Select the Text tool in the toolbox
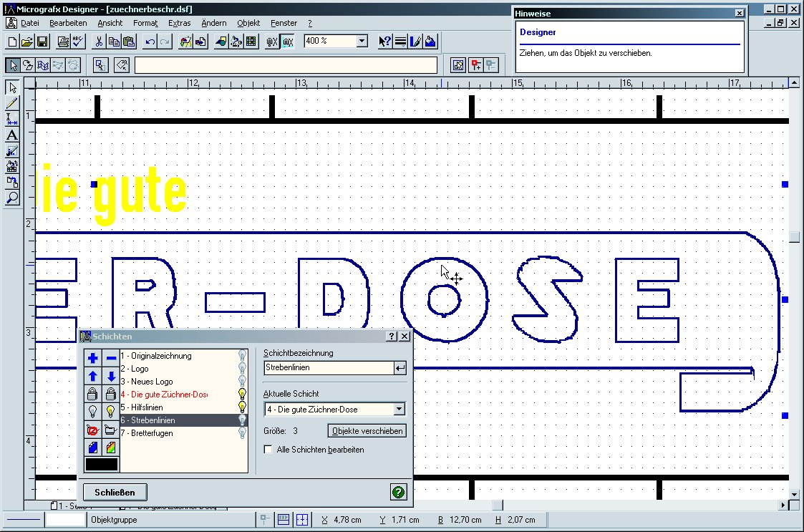 [11, 135]
